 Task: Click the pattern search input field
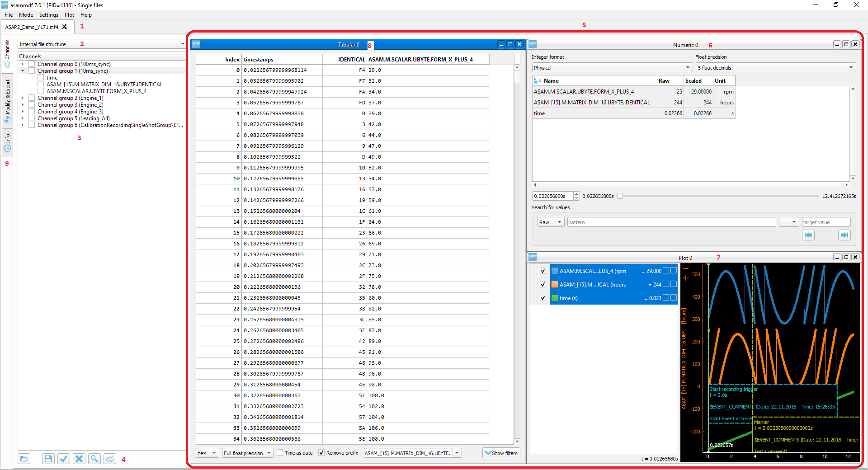(671, 222)
